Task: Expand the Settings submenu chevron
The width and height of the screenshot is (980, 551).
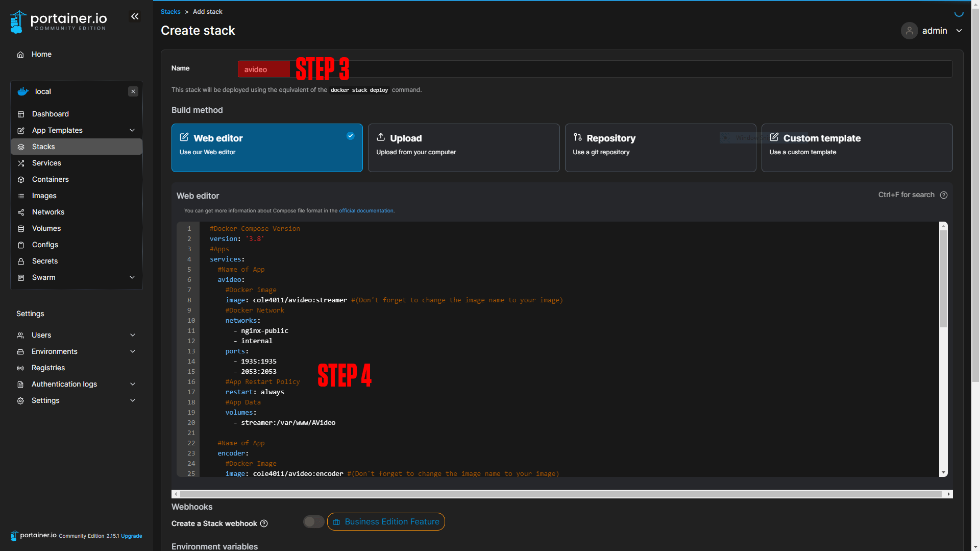Action: (x=133, y=400)
